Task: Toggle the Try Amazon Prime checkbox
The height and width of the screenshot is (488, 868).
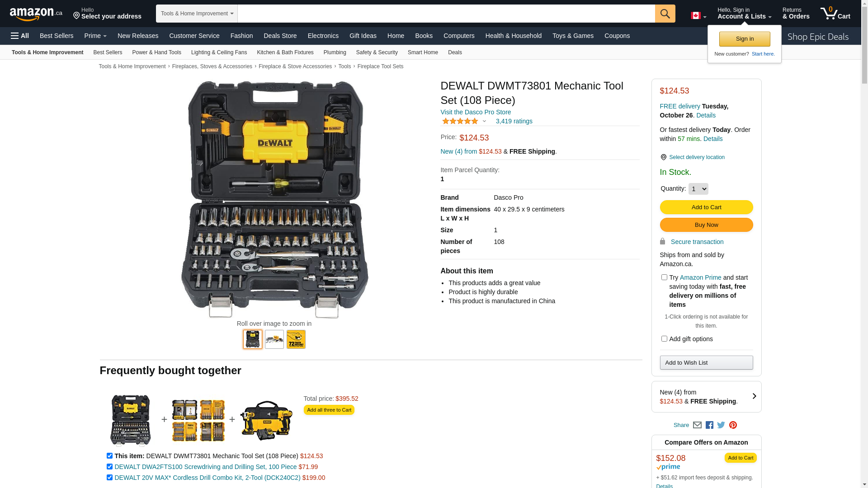Action: [x=664, y=277]
